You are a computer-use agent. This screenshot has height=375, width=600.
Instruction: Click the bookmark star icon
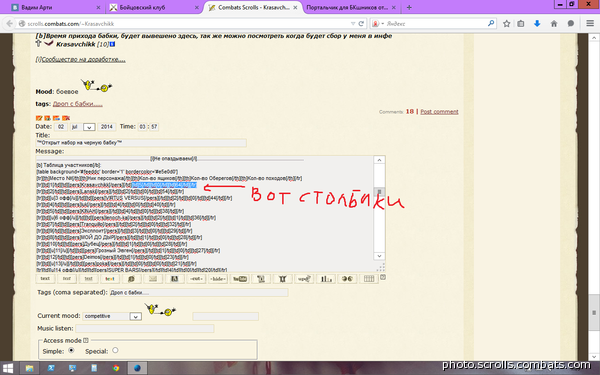[506, 24]
